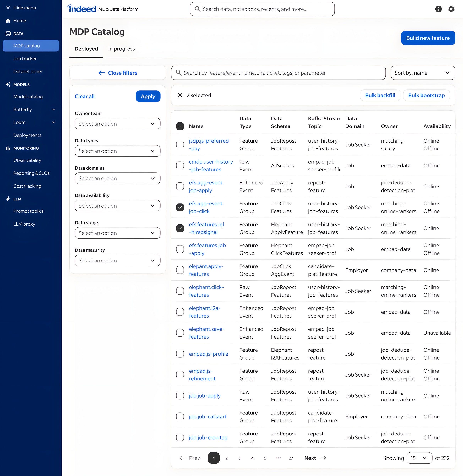Click pagination ellipsis dots
Viewport: 463px width, 476px height.
278,458
